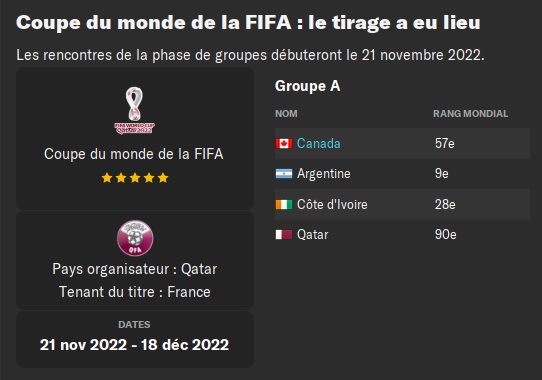The height and width of the screenshot is (380, 542).
Task: Click the Groupe A heading
Action: coord(308,86)
